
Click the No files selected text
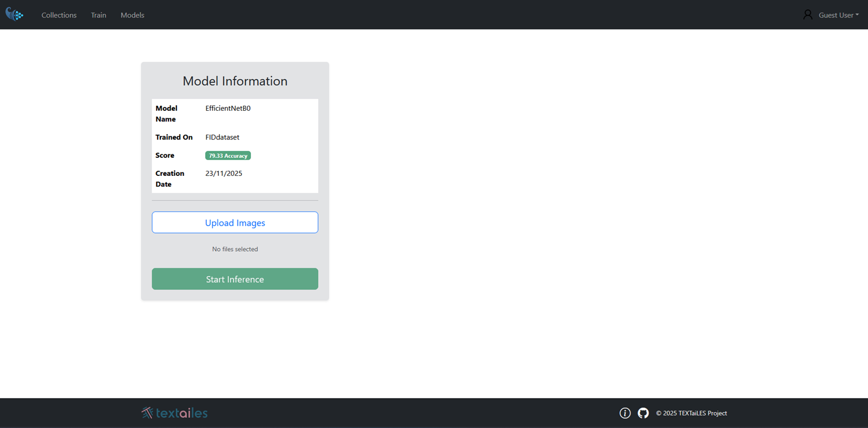click(x=235, y=249)
